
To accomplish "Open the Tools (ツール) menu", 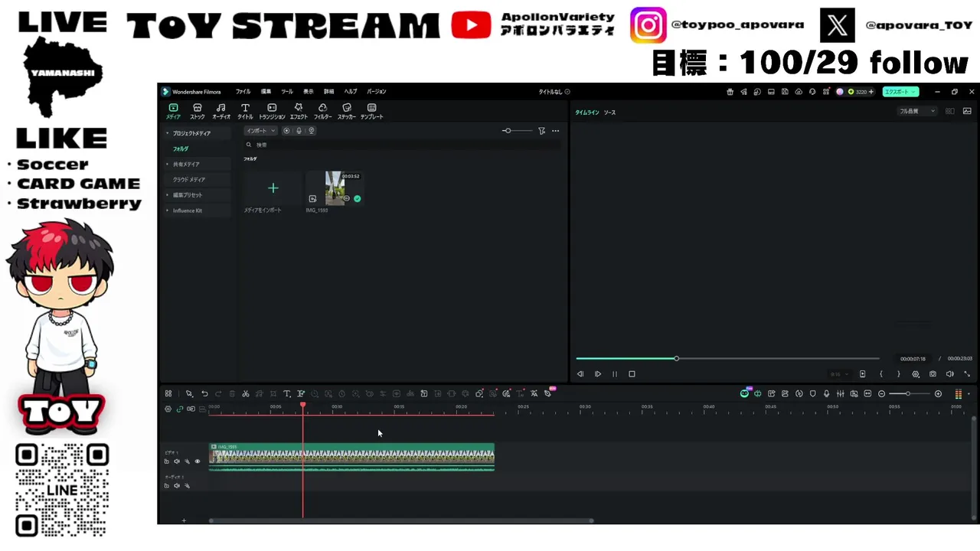I will [x=287, y=92].
